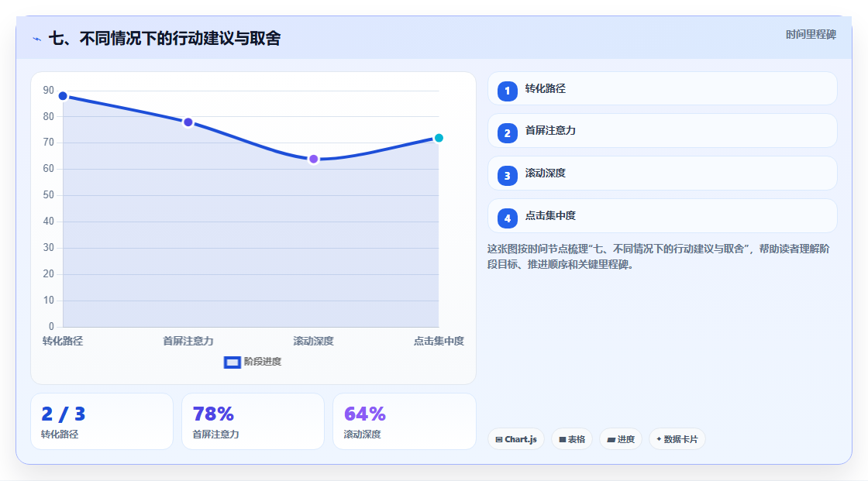The width and height of the screenshot is (868, 481).
Task: Open the 转化路径 step row
Action: (662, 88)
